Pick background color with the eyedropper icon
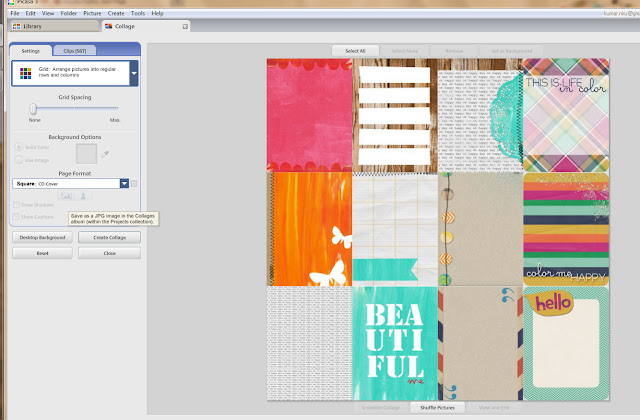 click(107, 154)
